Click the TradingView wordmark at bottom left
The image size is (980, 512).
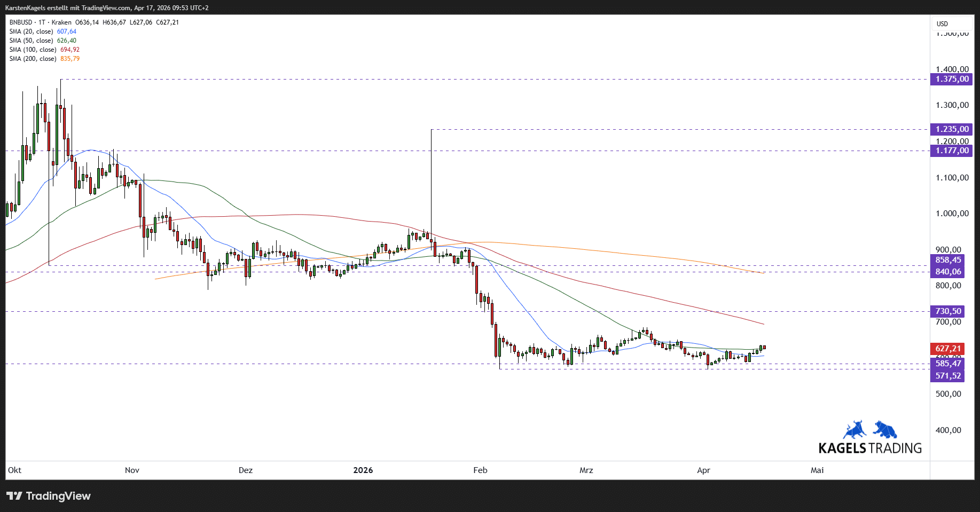pos(58,496)
